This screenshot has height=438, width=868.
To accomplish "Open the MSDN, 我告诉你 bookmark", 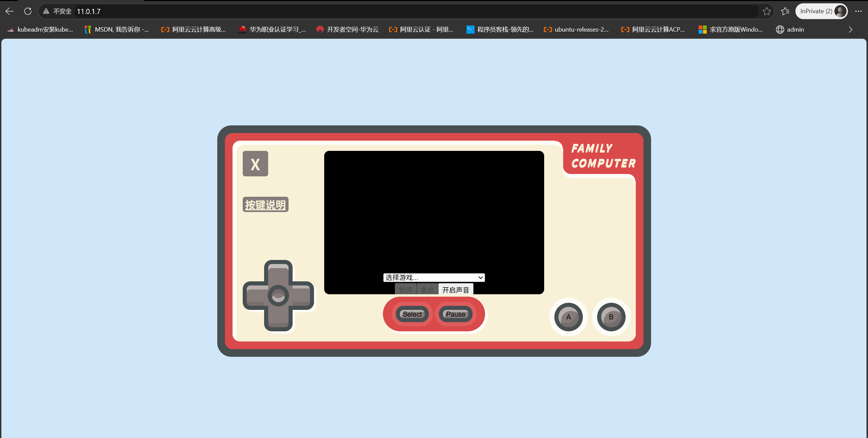I will [x=116, y=30].
